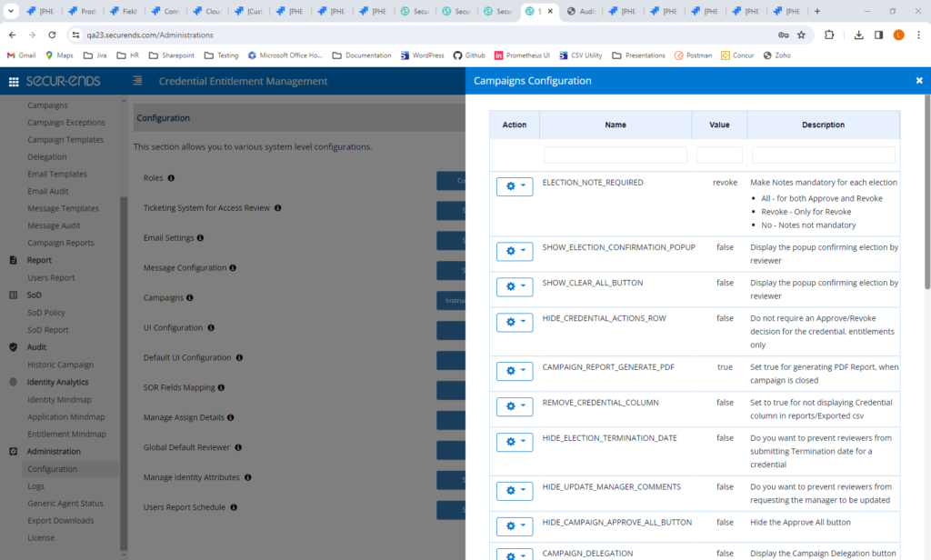Reload the page with browser refresh icon
The image size is (931, 560).
click(x=52, y=35)
